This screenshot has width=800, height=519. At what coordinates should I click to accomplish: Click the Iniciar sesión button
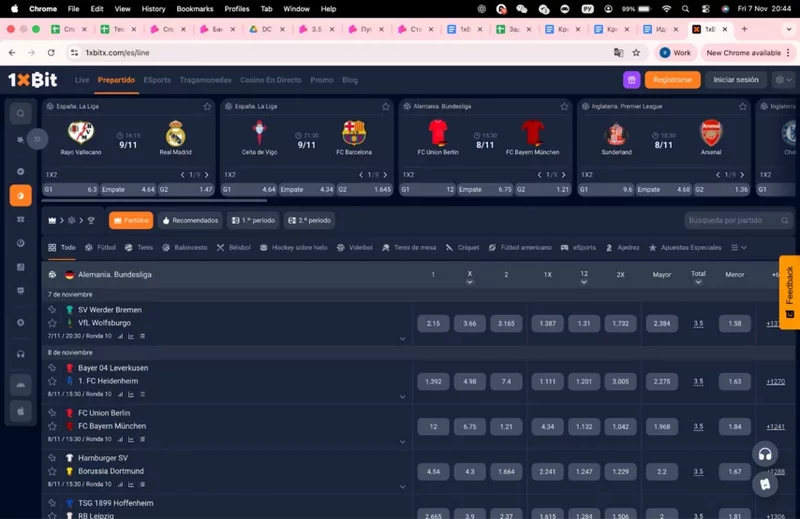(736, 80)
